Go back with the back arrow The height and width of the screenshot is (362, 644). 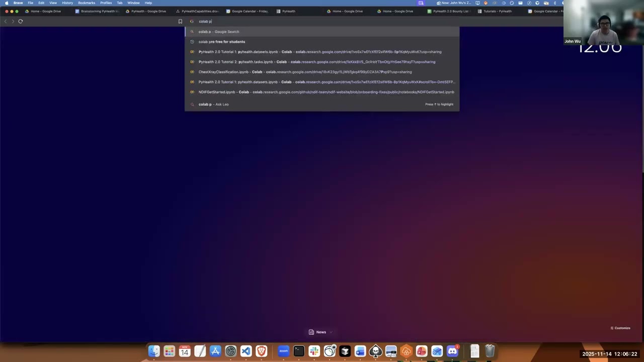click(x=6, y=21)
